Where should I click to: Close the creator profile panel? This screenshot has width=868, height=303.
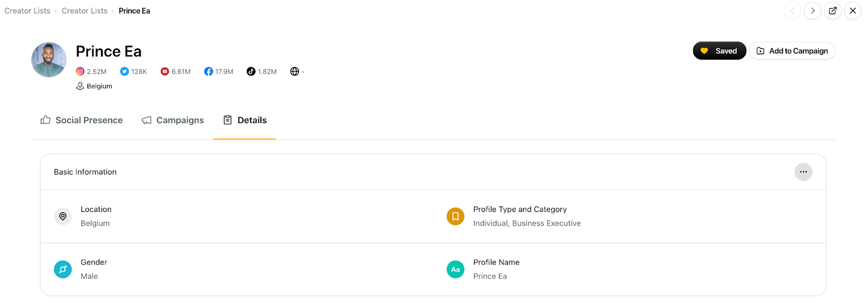[x=853, y=11]
